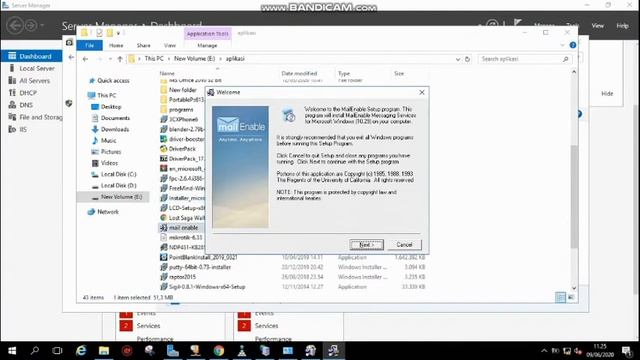Viewport: 640px width, 360px height.
Task: Select the 'raptor2015' file
Action: [x=182, y=277]
